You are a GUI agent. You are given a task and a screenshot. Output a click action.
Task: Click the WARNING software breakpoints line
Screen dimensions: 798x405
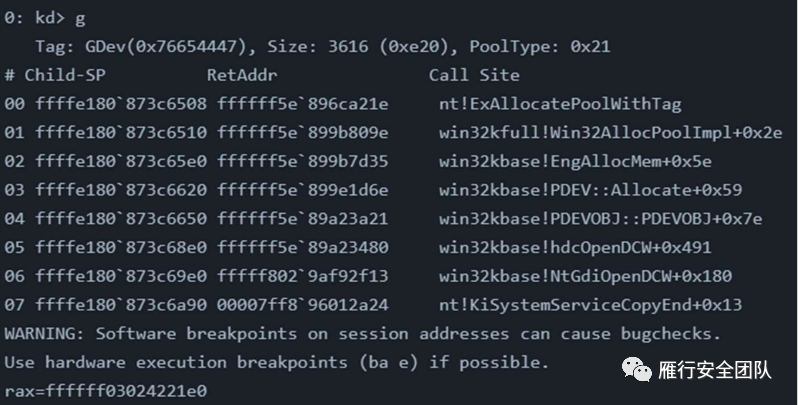(x=362, y=334)
